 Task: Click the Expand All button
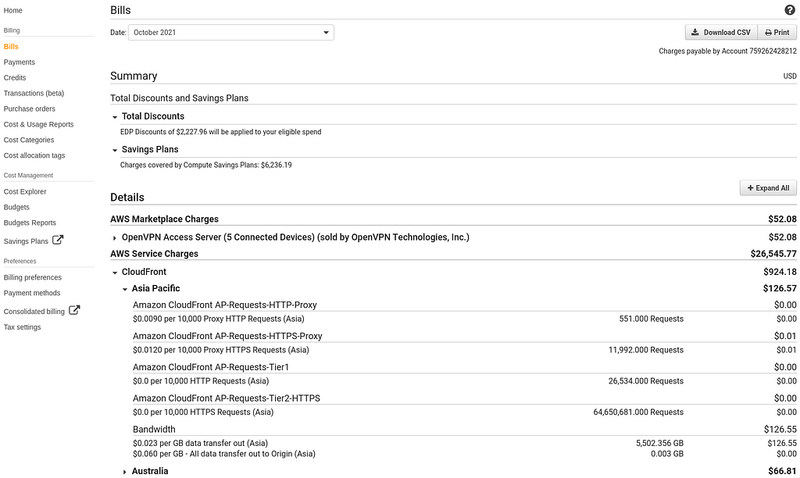coord(768,188)
